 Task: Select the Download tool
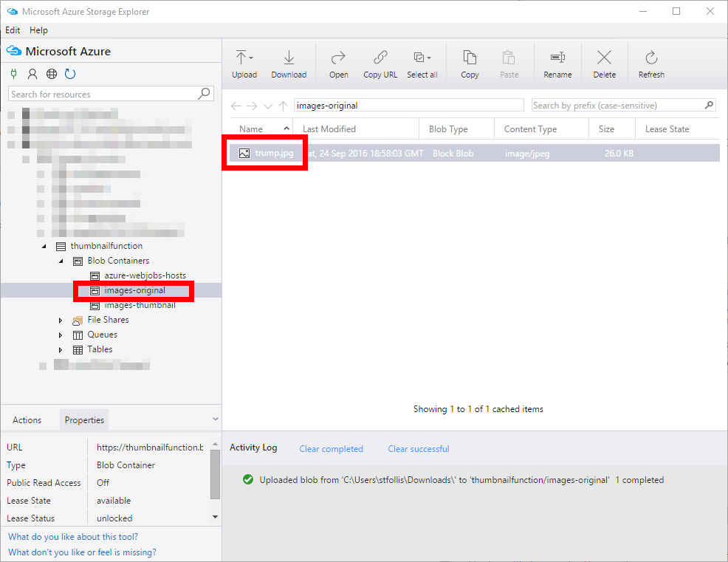click(x=289, y=63)
